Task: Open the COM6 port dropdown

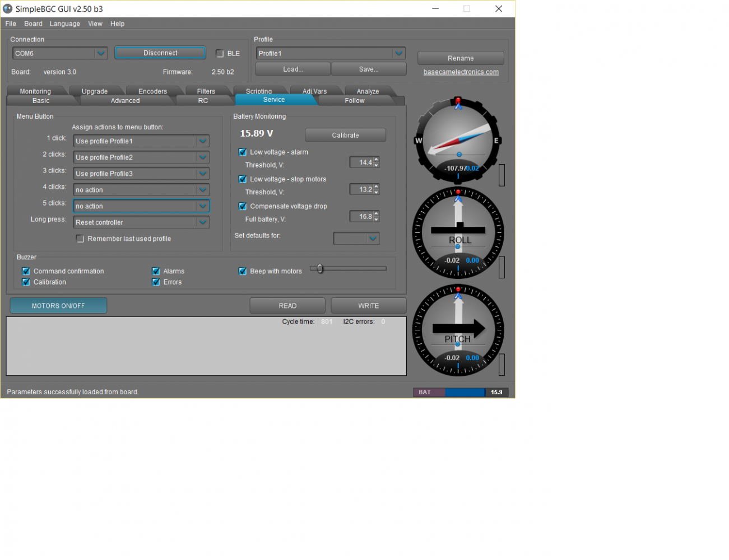Action: [101, 54]
